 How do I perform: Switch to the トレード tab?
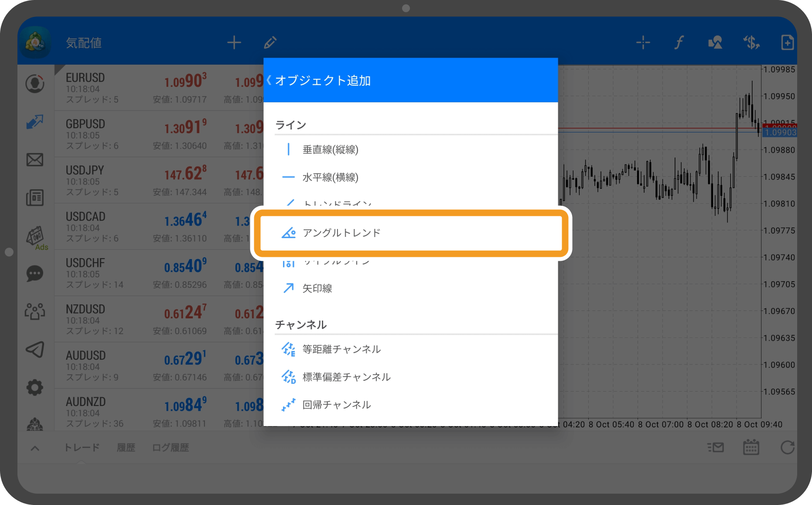(82, 447)
